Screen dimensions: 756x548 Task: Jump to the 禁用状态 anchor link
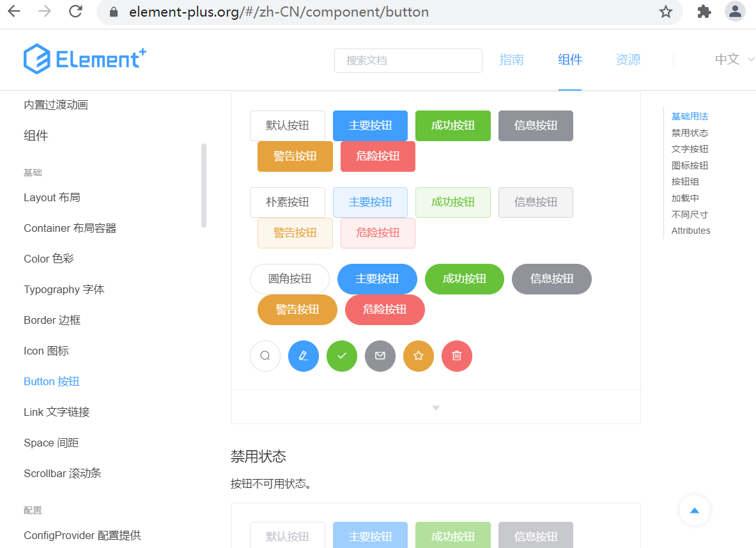coord(690,132)
